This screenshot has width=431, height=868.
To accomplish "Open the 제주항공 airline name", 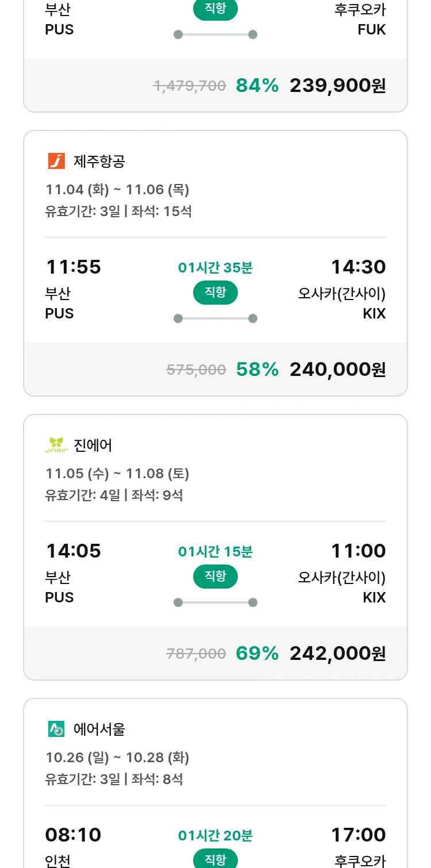I will (99, 162).
